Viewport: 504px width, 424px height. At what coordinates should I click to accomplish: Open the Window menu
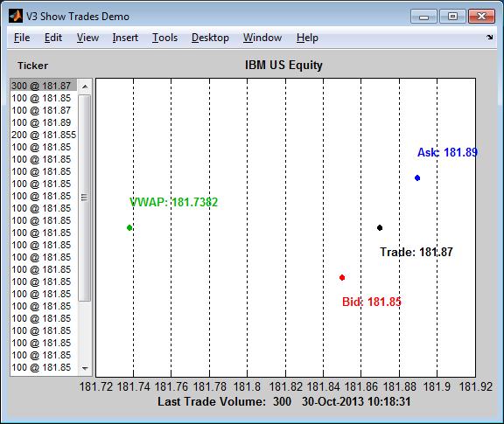262,38
